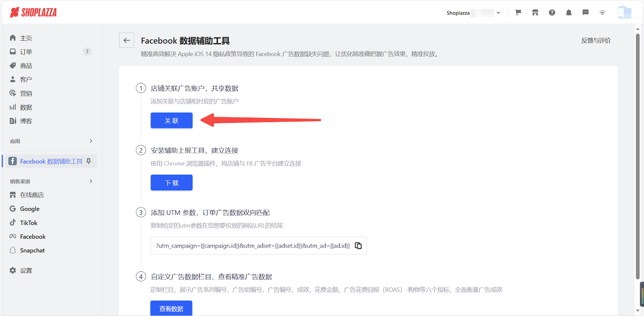644x316 pixels.
Task: Click the Snapchat ghost icon
Action: [x=13, y=250]
